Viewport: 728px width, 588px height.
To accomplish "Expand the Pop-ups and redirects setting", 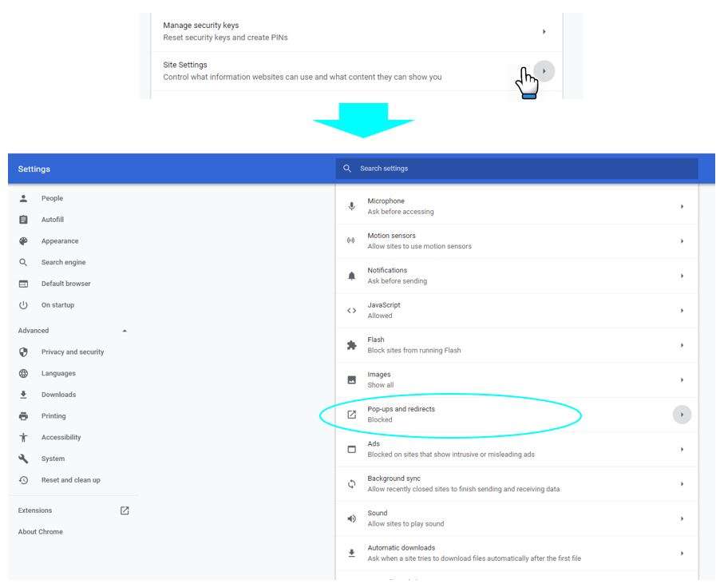I will pyautogui.click(x=682, y=414).
